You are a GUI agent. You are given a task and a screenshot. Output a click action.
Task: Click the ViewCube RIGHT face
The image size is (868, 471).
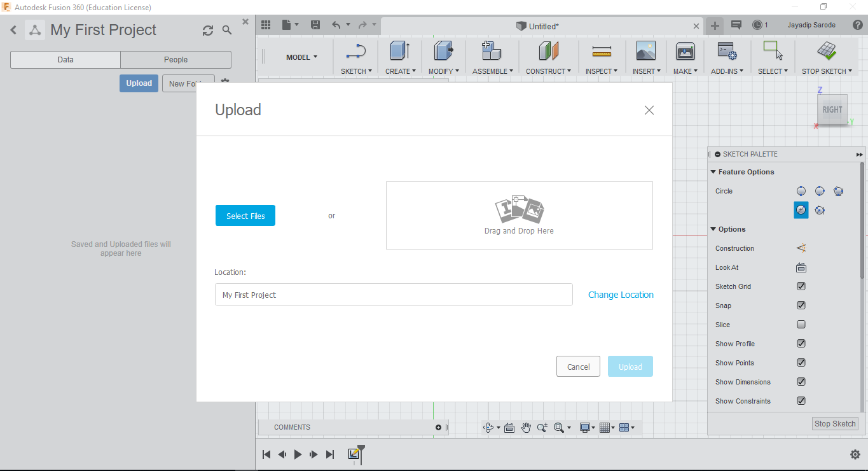point(832,109)
